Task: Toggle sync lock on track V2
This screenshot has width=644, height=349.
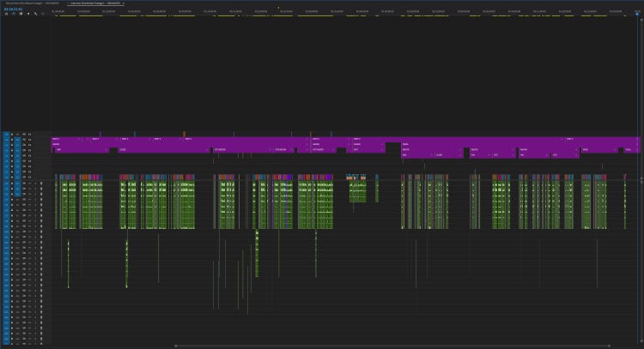Action: [x=24, y=171]
